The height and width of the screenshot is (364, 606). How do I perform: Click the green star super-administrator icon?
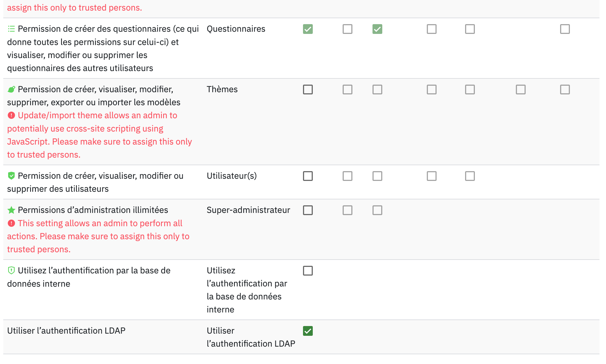click(x=11, y=210)
